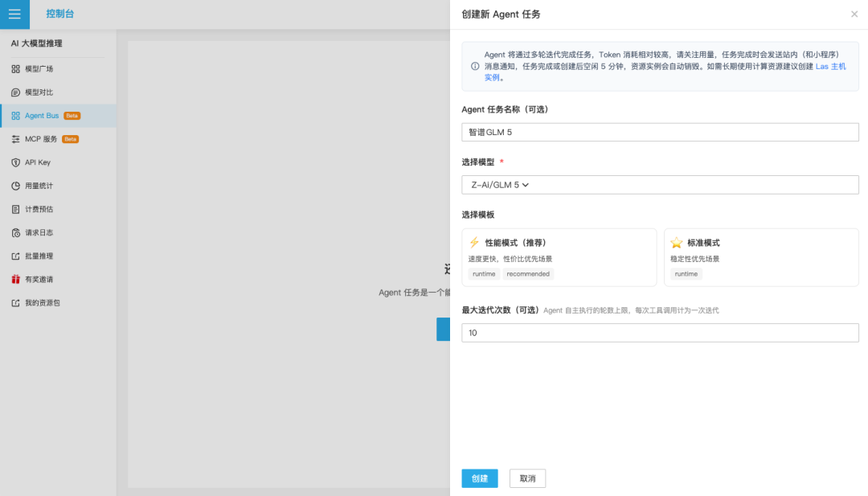Follow the Las 主机实例 link

(x=830, y=67)
